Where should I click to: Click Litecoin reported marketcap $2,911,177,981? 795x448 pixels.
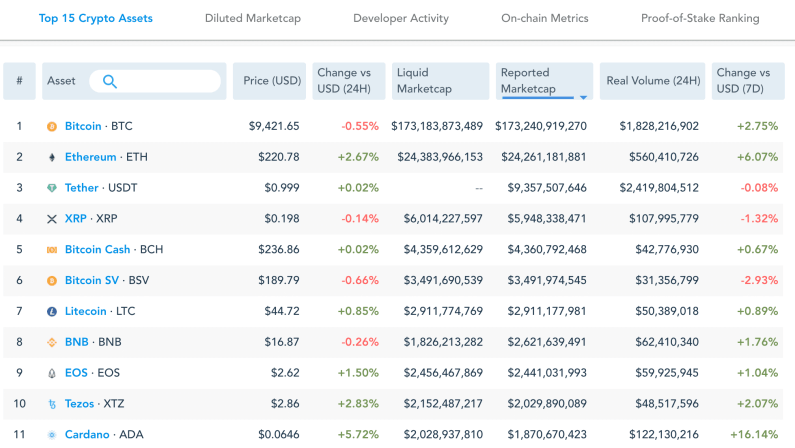click(547, 311)
